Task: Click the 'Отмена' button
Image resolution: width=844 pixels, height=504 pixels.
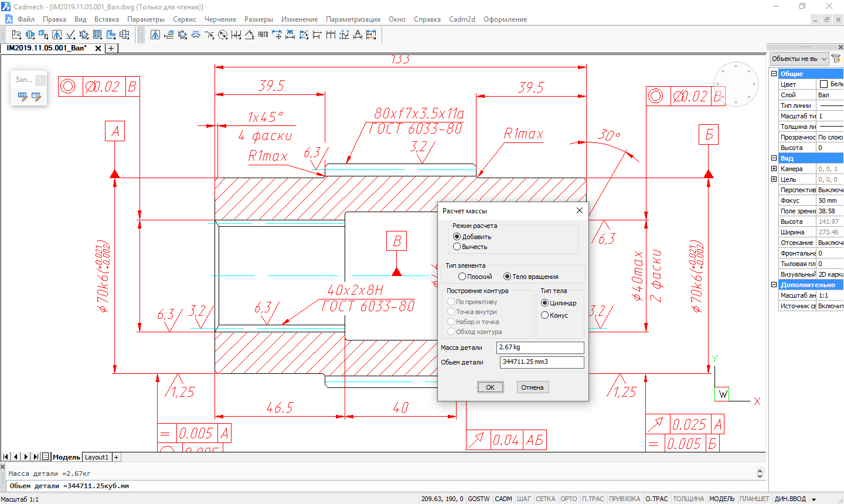Action: pyautogui.click(x=532, y=387)
